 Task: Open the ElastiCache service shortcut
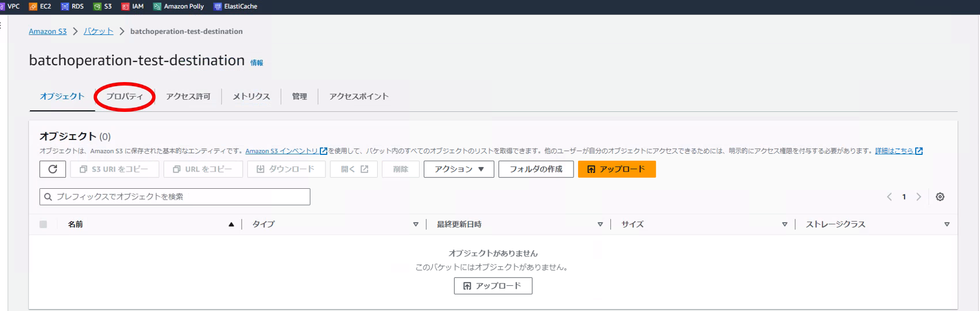pyautogui.click(x=235, y=6)
